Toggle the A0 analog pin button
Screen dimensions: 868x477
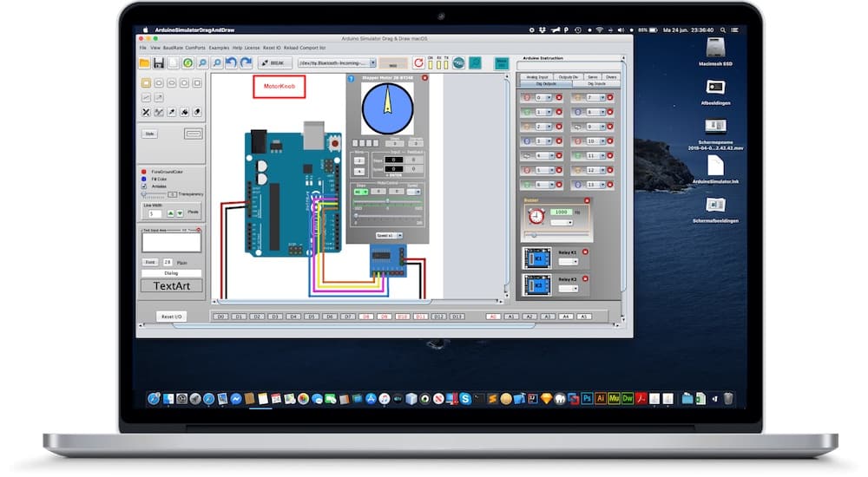493,317
